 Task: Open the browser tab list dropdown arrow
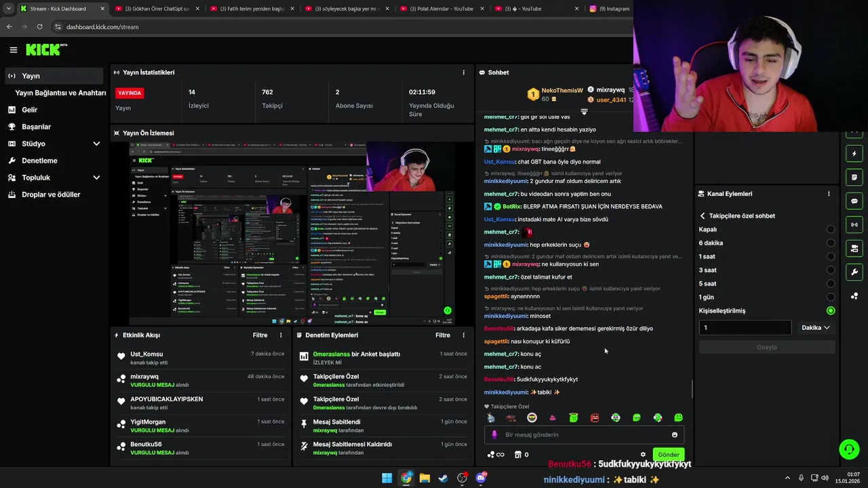pyautogui.click(x=8, y=9)
